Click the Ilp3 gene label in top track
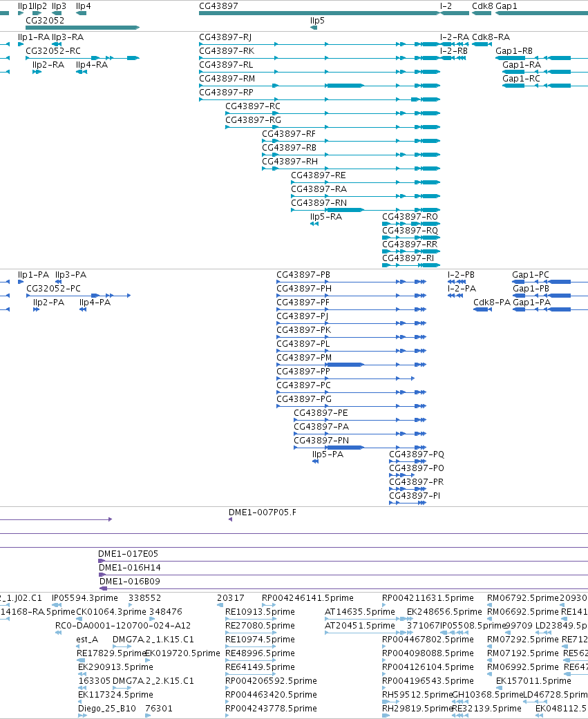Image resolution: width=588 pixels, height=719 pixels. point(59,6)
